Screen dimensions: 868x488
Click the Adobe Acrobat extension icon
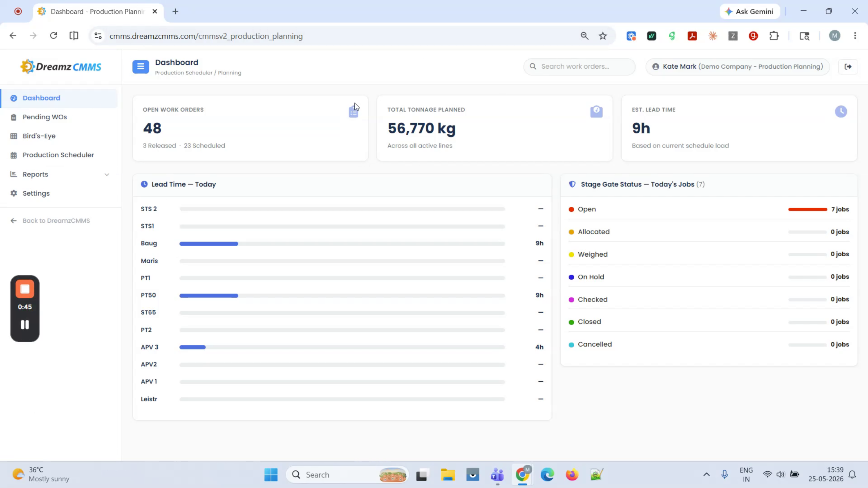tap(692, 36)
